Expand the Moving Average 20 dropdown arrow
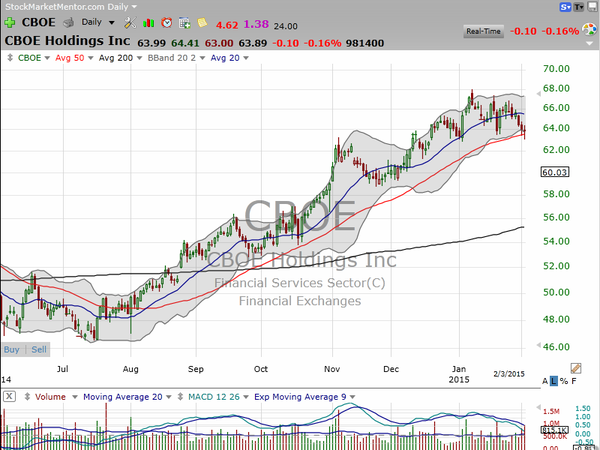The width and height of the screenshot is (600, 450). (x=169, y=397)
